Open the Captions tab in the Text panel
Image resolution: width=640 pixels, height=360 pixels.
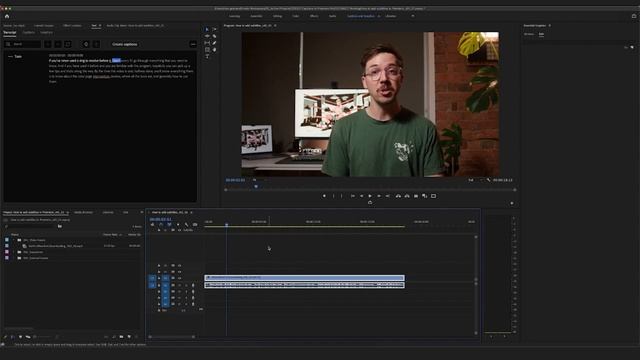pos(29,32)
